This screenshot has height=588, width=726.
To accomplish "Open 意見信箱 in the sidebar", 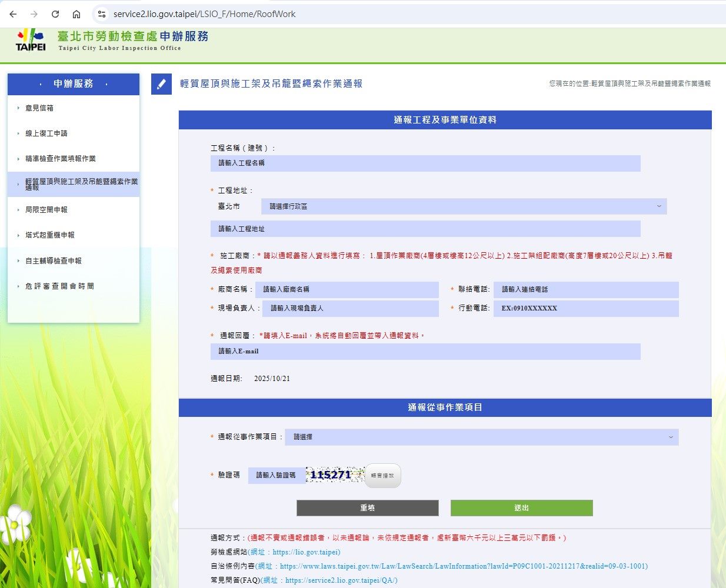I will (39, 108).
